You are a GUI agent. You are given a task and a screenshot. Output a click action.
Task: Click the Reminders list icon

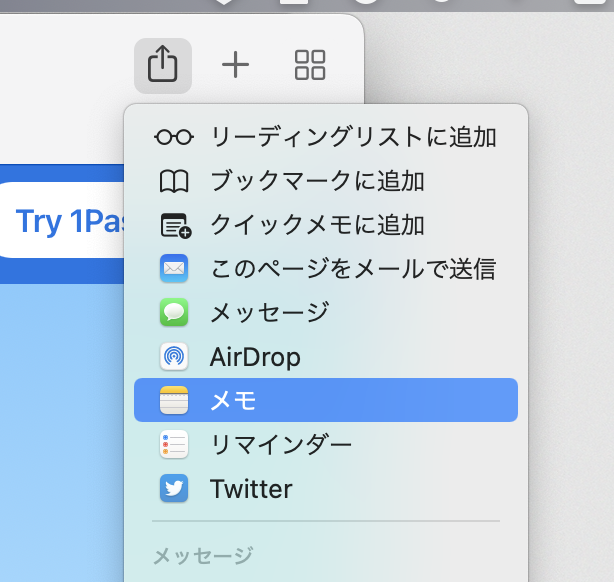[x=174, y=444]
